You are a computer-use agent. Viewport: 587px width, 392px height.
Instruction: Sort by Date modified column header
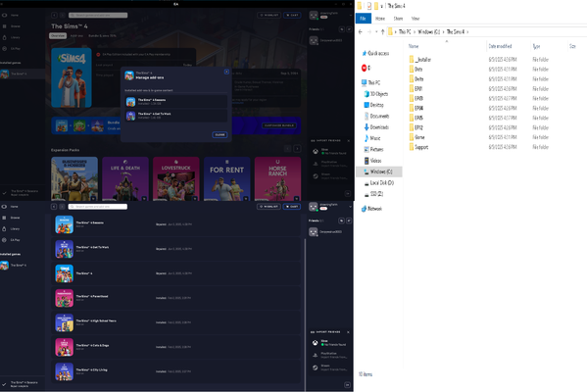click(500, 46)
